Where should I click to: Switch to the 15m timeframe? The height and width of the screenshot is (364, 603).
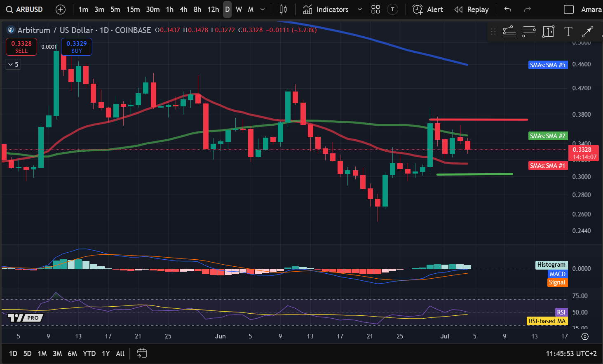point(133,9)
